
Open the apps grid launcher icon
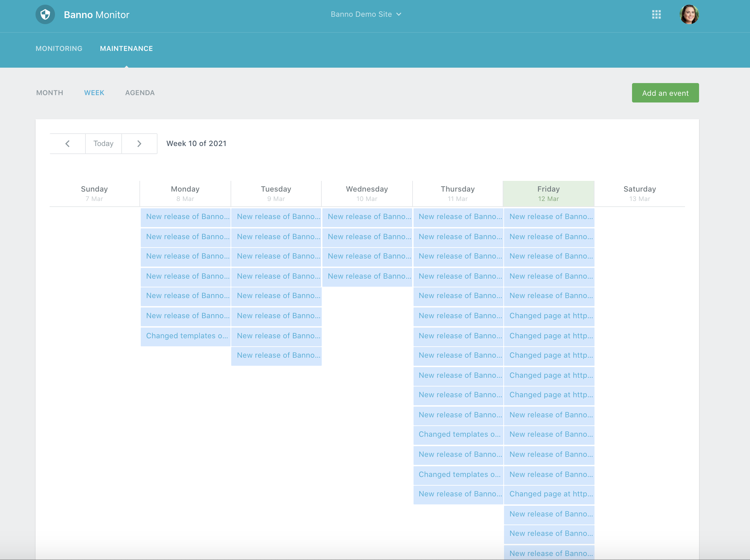(x=656, y=14)
